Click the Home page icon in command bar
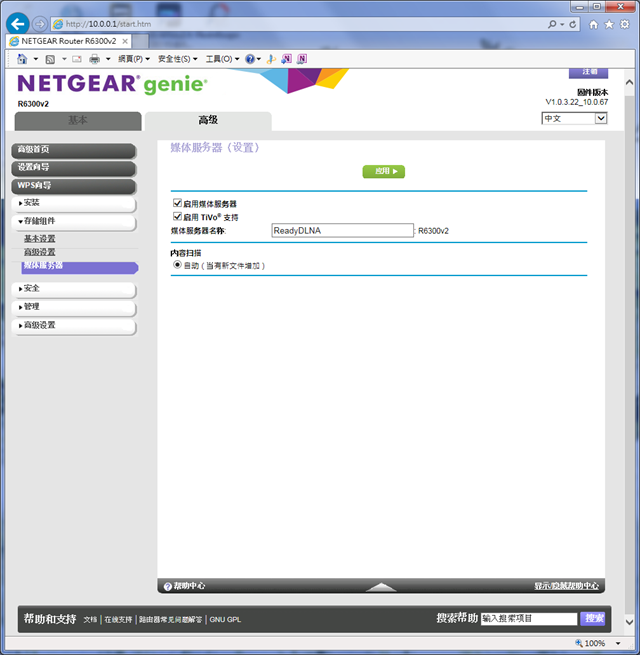This screenshot has height=655, width=640. point(22,59)
